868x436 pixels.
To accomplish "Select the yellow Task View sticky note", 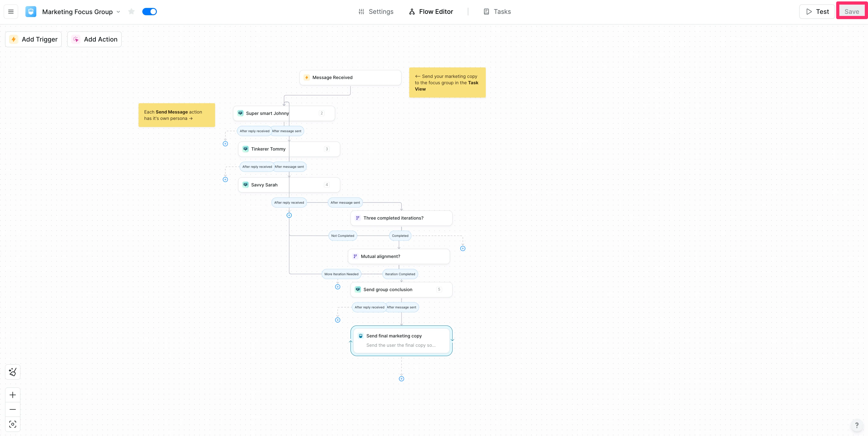I will (447, 83).
